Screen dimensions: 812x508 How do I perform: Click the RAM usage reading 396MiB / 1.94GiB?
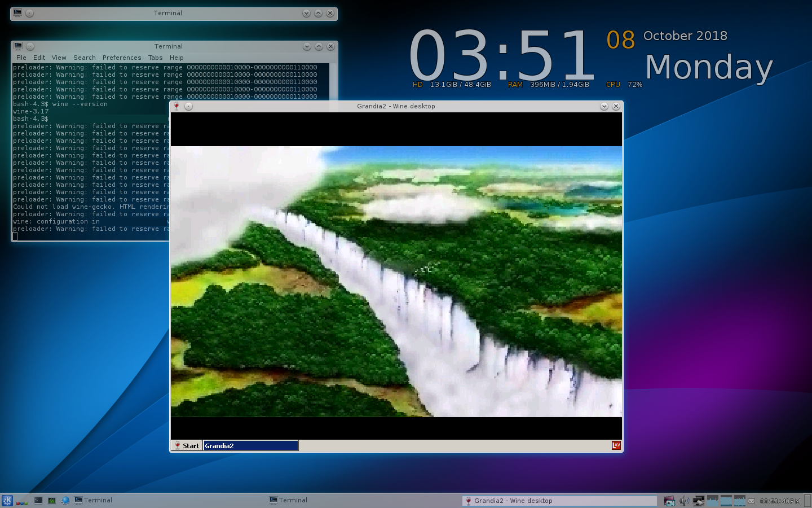[x=559, y=85]
